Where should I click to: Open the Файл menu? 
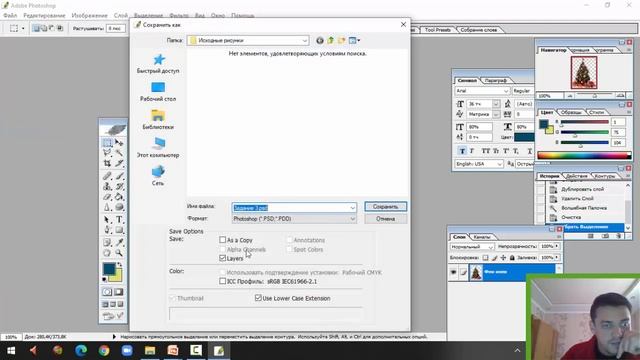10,16
